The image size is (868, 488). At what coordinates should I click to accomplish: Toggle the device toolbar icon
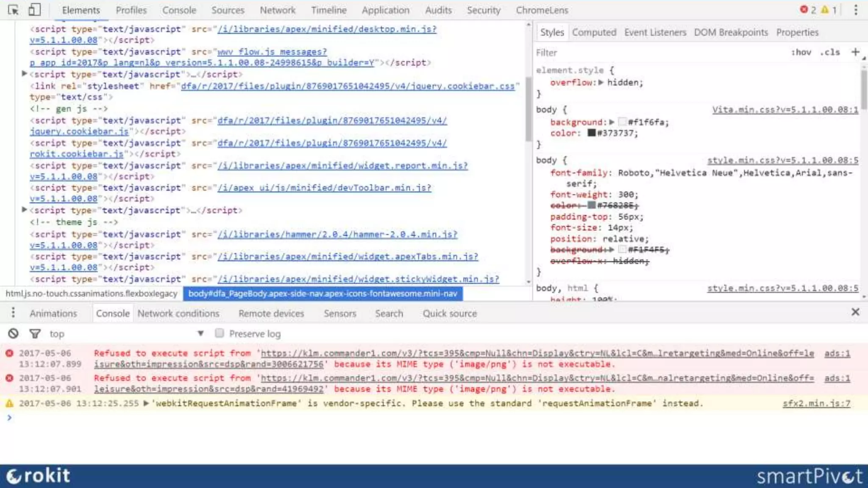coord(34,10)
